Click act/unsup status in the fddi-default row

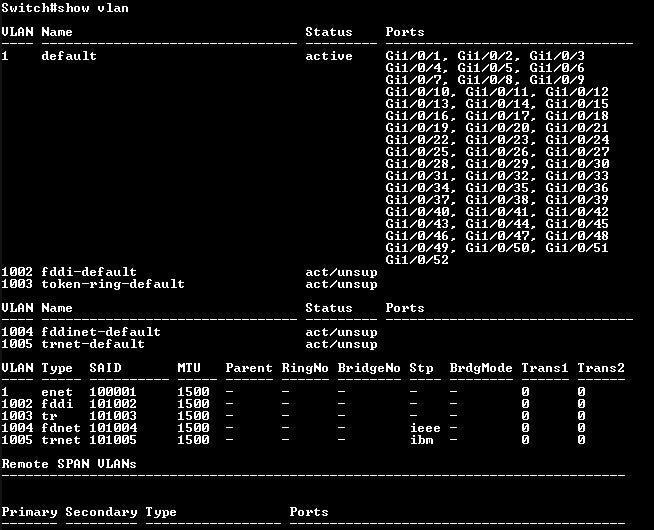[341, 272]
